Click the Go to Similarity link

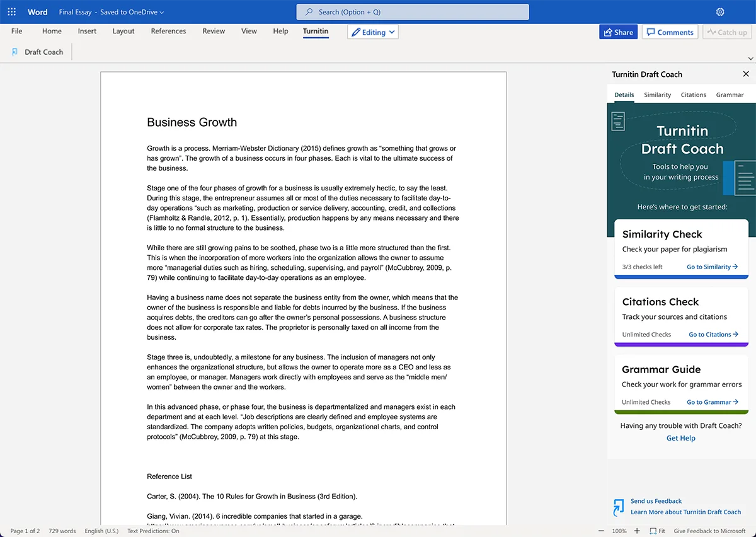[x=712, y=267]
